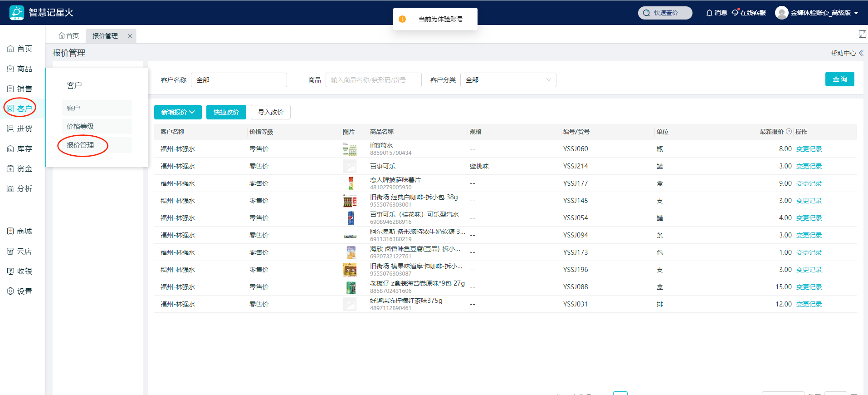Open 变更记录 for YSSJ173 row
Image resolution: width=868 pixels, height=395 pixels.
pyautogui.click(x=809, y=252)
